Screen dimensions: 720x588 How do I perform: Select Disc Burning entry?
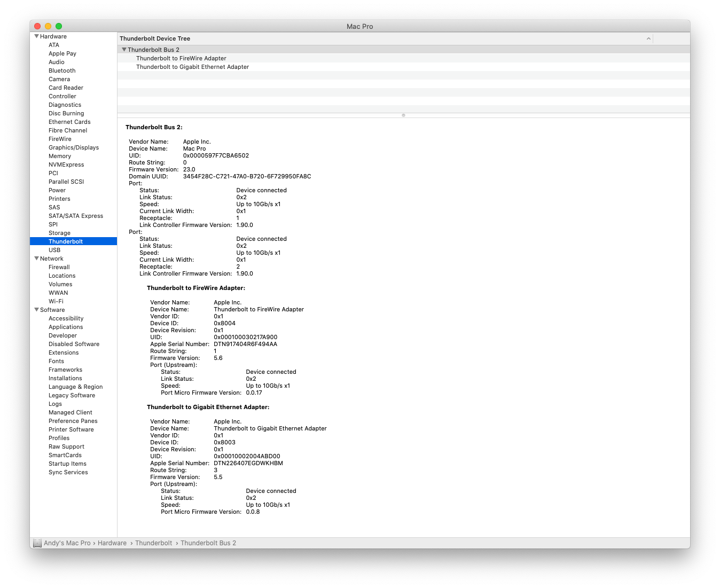66,113
